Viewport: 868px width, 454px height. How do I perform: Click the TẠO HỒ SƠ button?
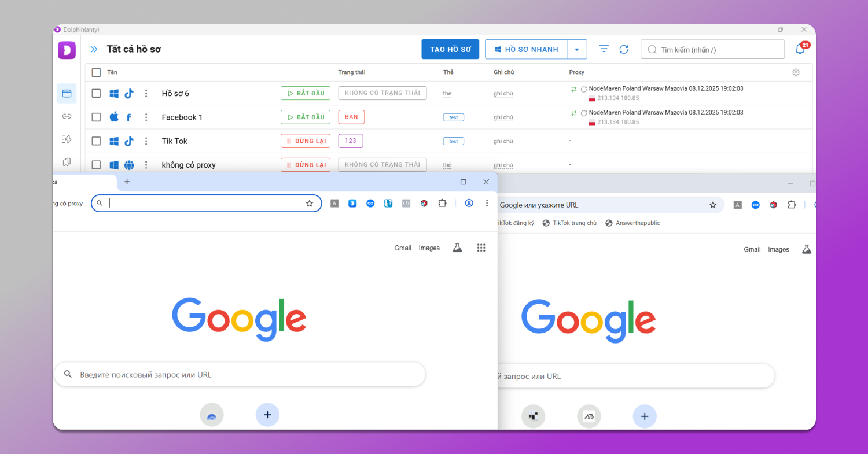pos(450,50)
